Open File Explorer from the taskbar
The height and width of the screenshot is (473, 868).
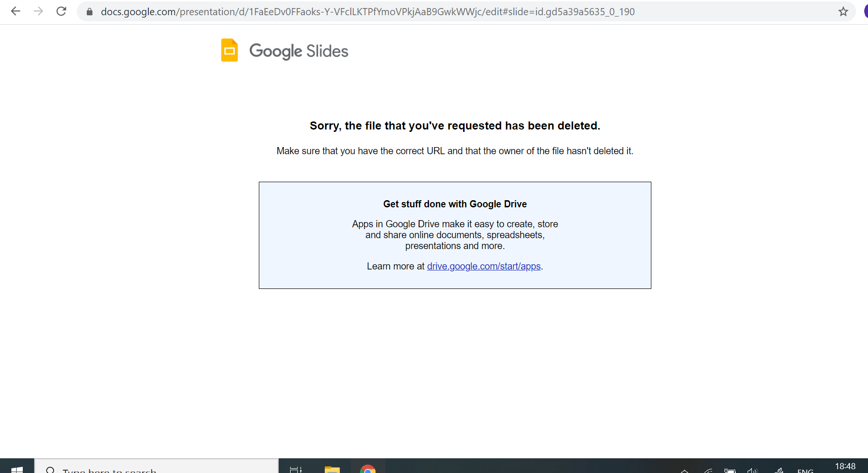tap(332, 469)
